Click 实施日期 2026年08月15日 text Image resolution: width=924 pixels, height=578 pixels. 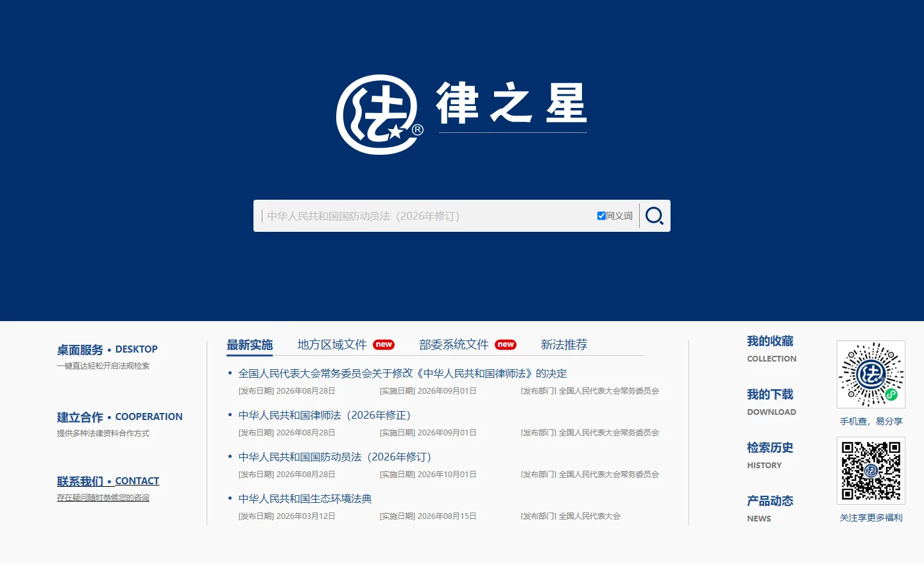click(428, 516)
